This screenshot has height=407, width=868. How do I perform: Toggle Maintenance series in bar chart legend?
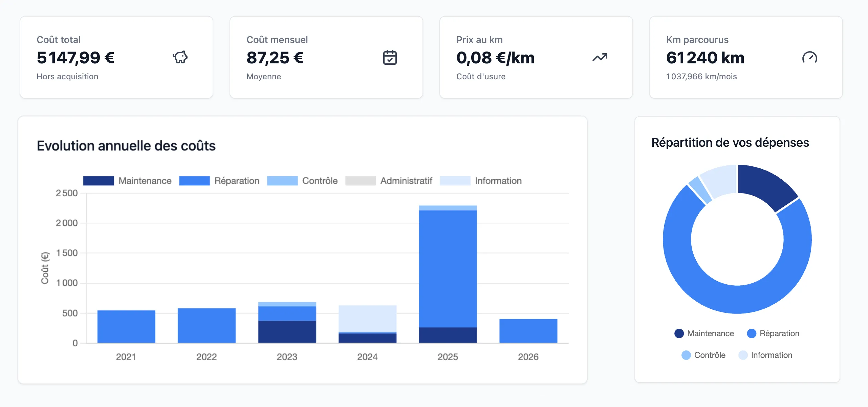click(x=99, y=181)
